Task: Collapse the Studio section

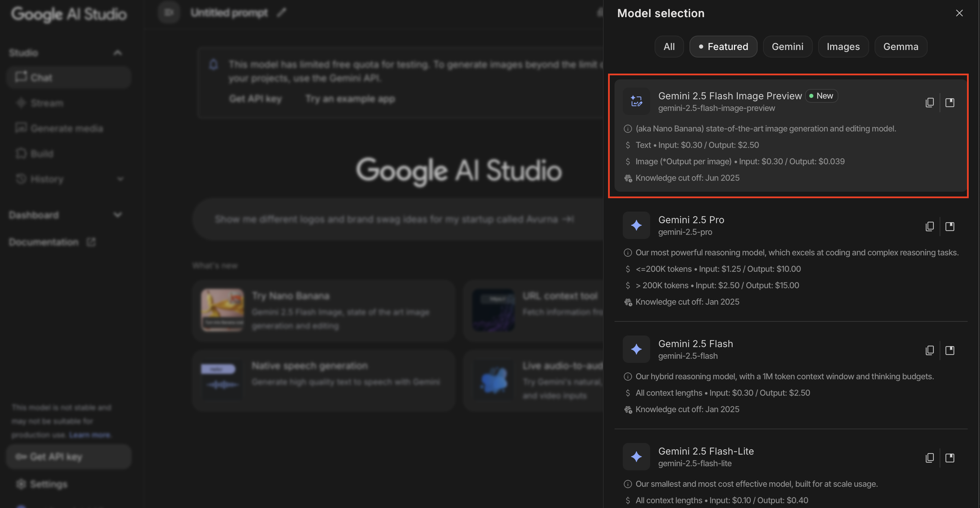Action: point(118,52)
